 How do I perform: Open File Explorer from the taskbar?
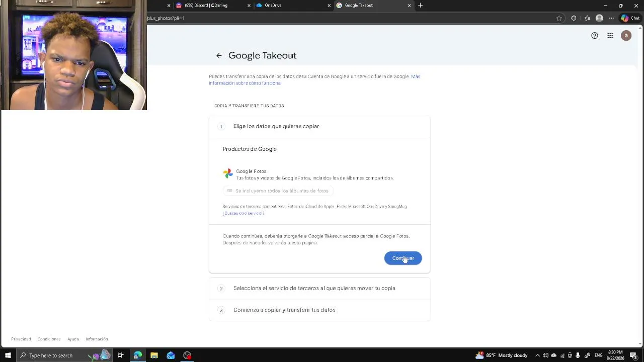(x=154, y=355)
